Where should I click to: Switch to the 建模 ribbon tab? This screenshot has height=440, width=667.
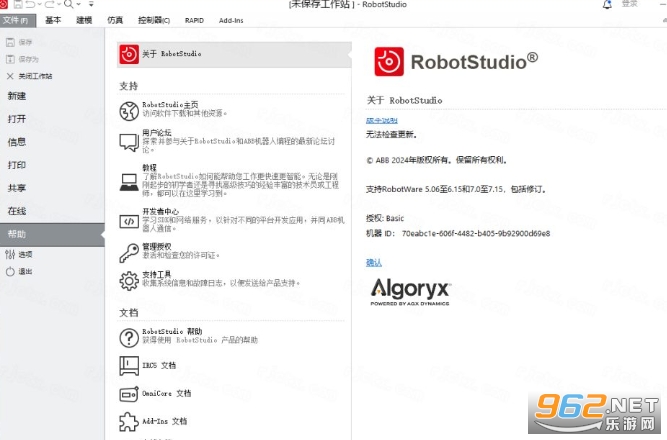(84, 20)
